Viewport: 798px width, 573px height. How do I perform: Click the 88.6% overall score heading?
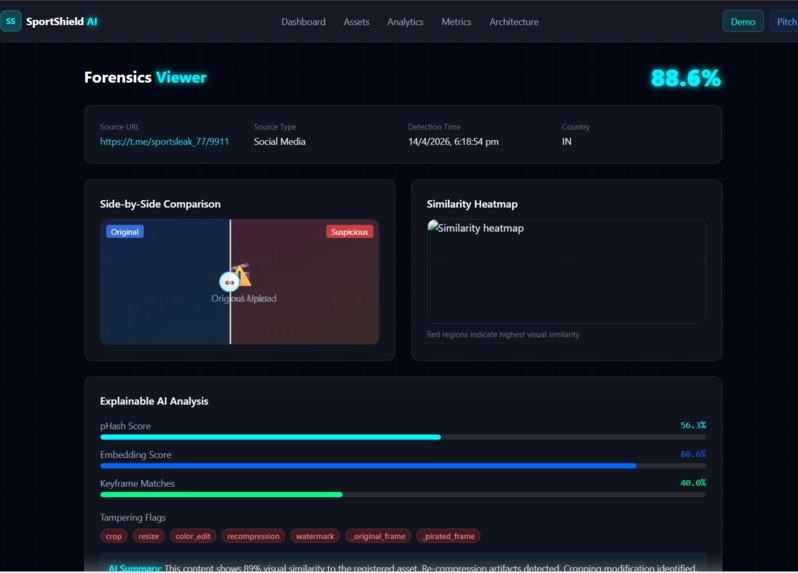click(x=686, y=78)
